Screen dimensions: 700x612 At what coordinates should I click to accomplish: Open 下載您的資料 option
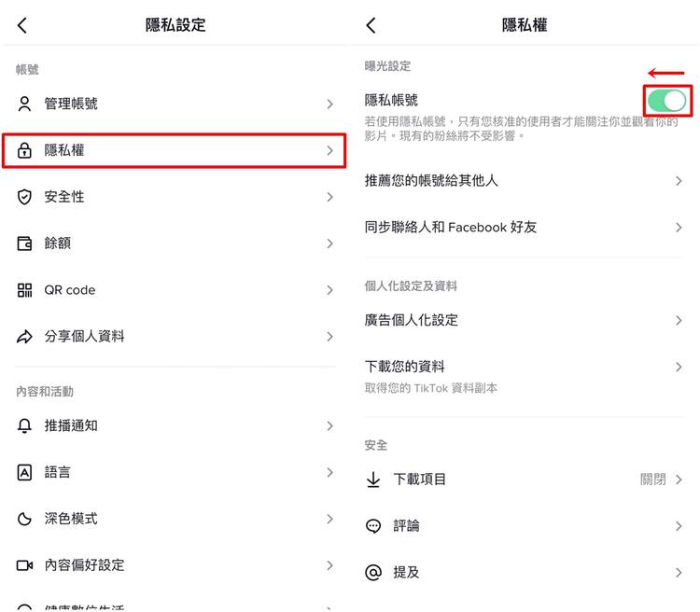405,367
